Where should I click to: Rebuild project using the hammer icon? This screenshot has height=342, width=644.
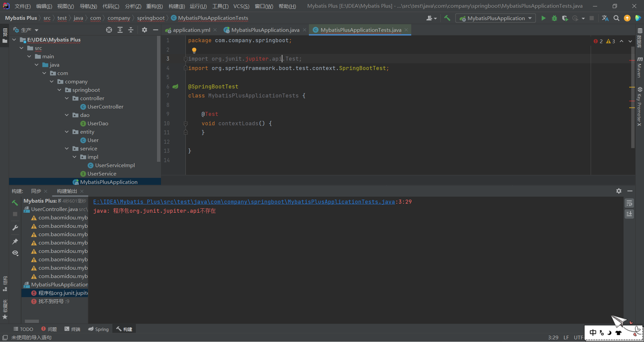[447, 18]
